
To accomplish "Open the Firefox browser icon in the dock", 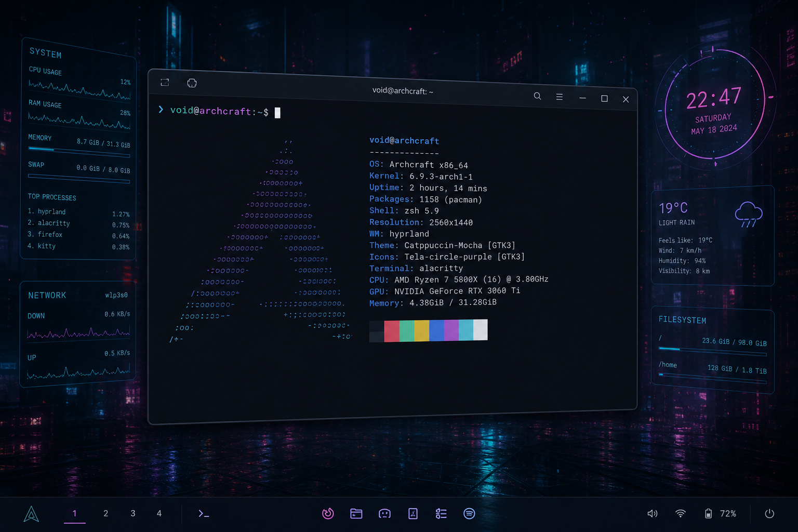I will 328,513.
